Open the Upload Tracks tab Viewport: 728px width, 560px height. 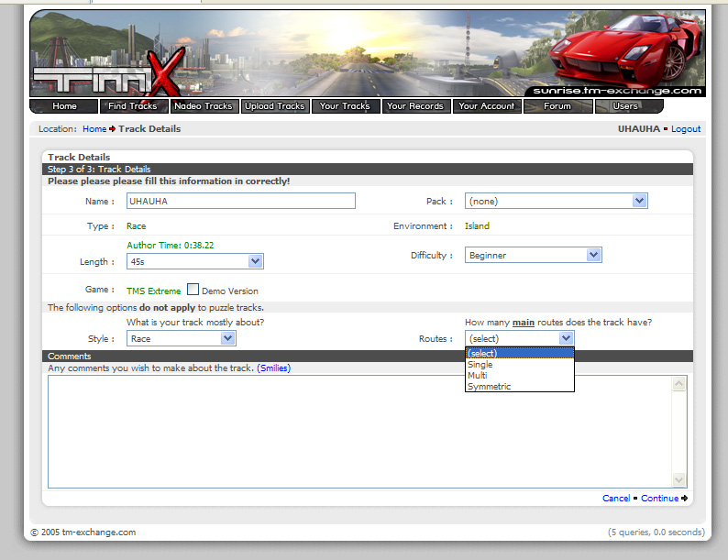274,106
